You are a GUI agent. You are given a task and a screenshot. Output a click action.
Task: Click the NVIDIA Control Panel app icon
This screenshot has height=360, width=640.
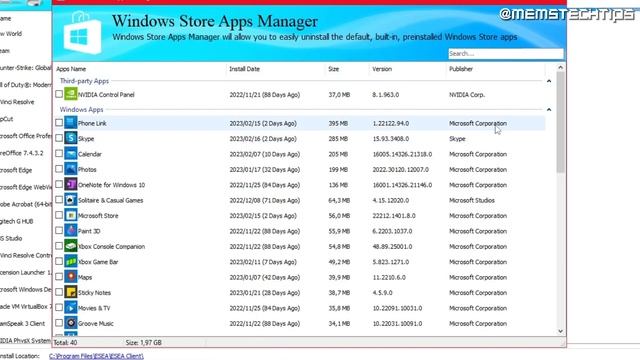click(x=71, y=94)
